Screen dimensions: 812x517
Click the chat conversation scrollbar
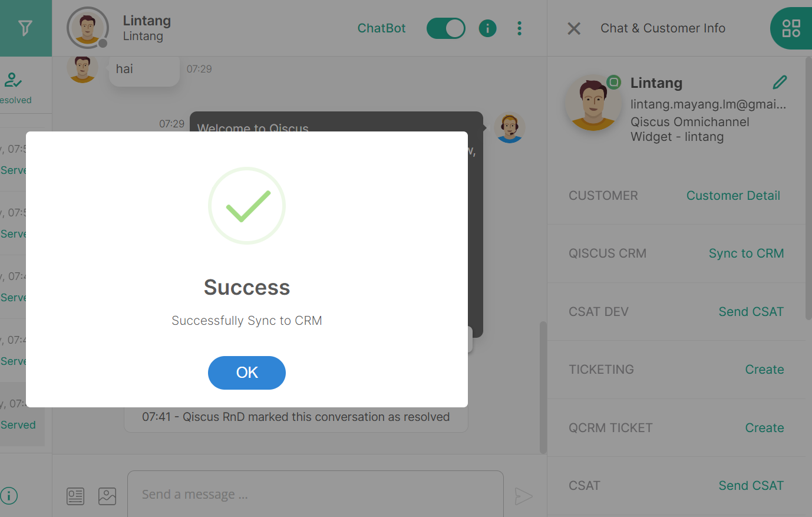(543, 387)
